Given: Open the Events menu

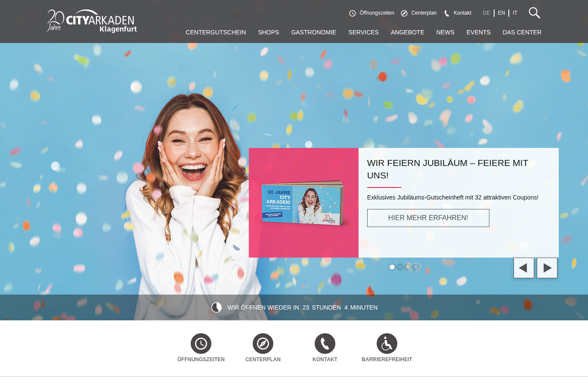Looking at the screenshot, I should [x=479, y=32].
